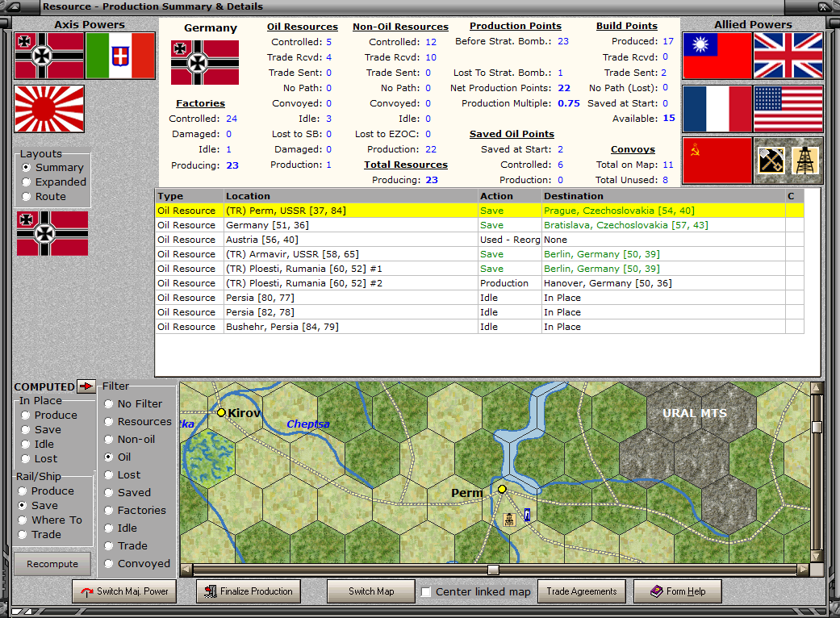Select the Japan rising sun flag
Screen dimensions: 840x618
(49, 109)
